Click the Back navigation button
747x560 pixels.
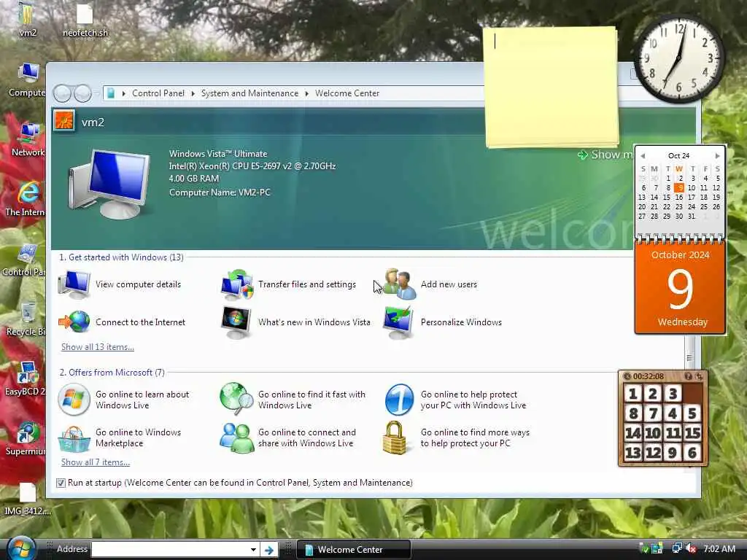pos(62,93)
